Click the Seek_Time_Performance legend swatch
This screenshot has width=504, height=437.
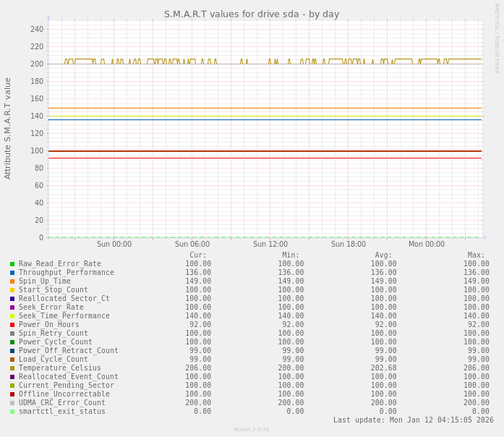click(x=12, y=316)
